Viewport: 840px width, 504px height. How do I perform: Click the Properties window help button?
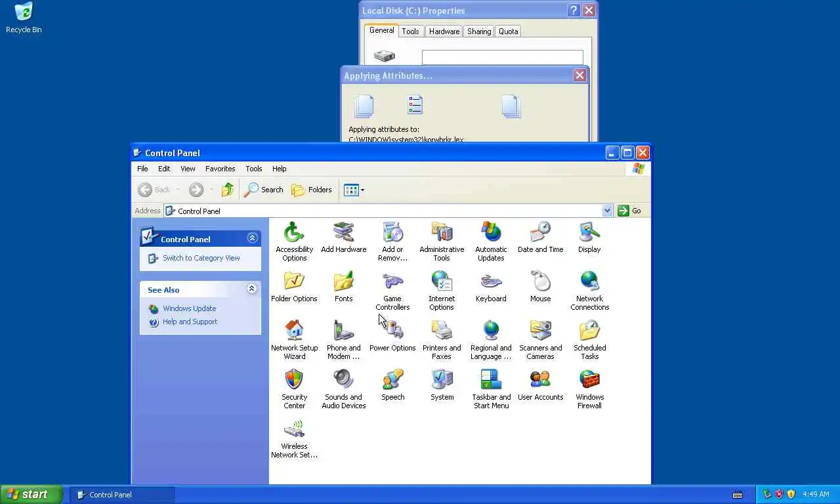click(574, 10)
